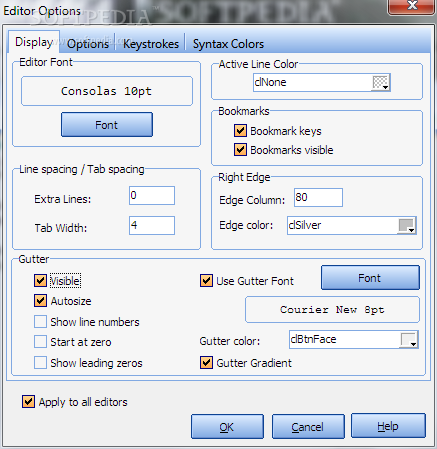Click the clNone color combo box text

270,82
